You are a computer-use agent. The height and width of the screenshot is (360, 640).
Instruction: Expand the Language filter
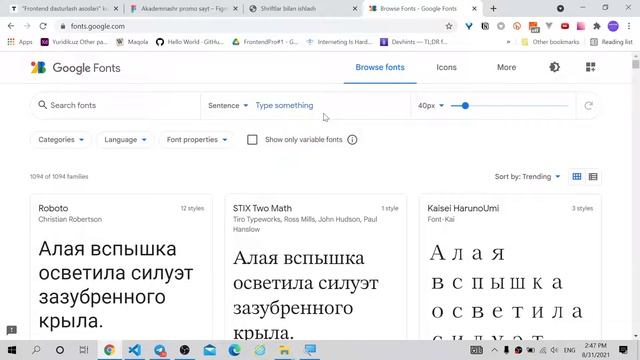tap(125, 140)
